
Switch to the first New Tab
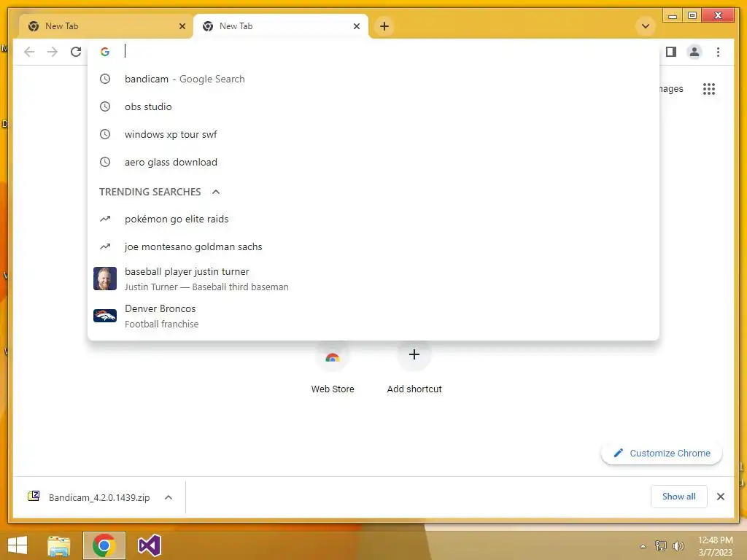pyautogui.click(x=106, y=26)
